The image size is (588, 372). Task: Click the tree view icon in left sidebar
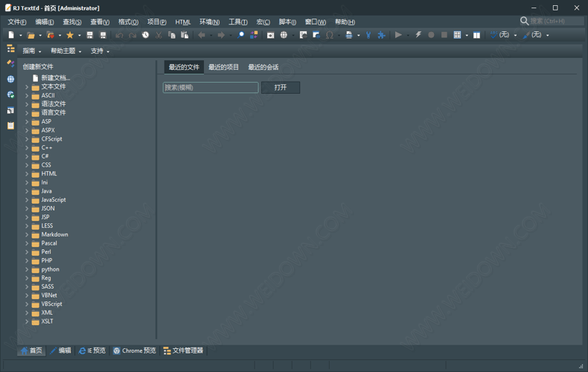pyautogui.click(x=11, y=48)
